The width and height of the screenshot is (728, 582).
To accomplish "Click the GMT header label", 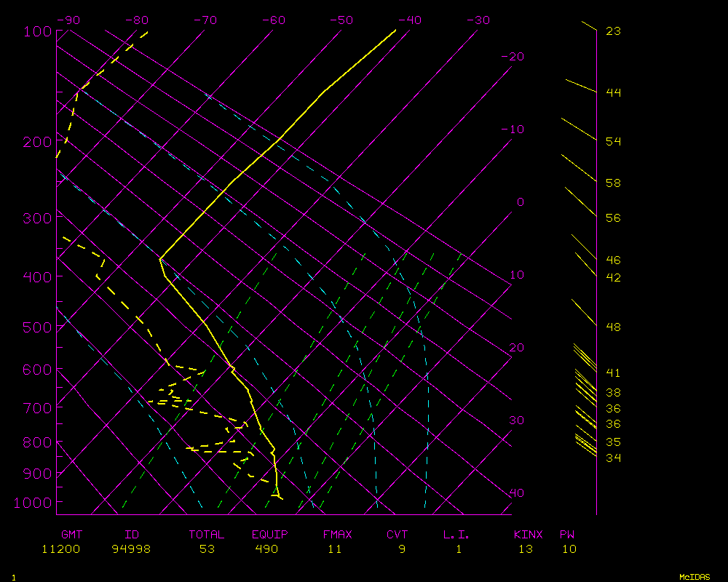I will point(72,535).
